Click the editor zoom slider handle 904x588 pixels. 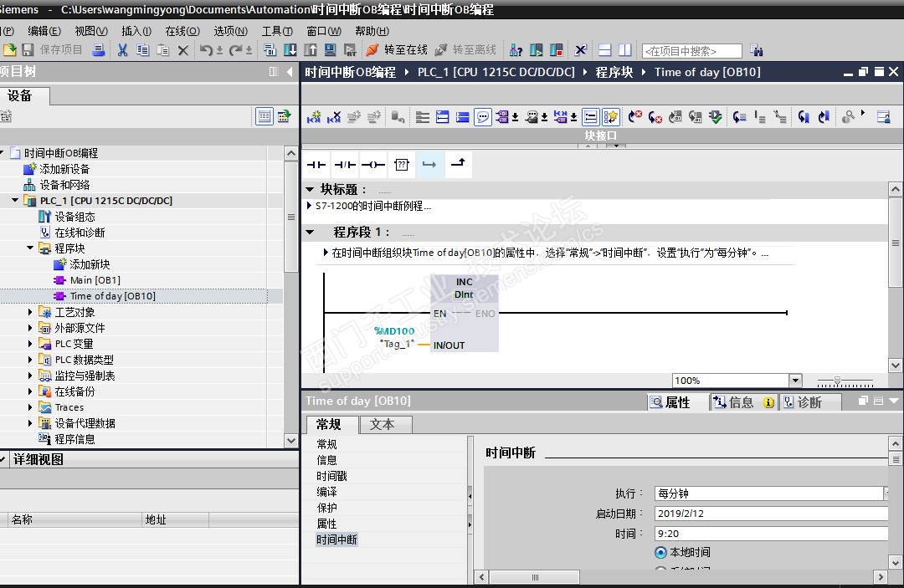[x=837, y=381]
